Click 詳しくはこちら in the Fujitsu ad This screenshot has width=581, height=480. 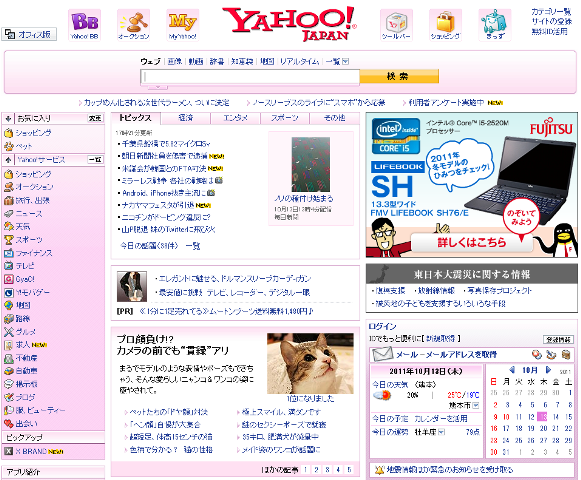pos(472,242)
